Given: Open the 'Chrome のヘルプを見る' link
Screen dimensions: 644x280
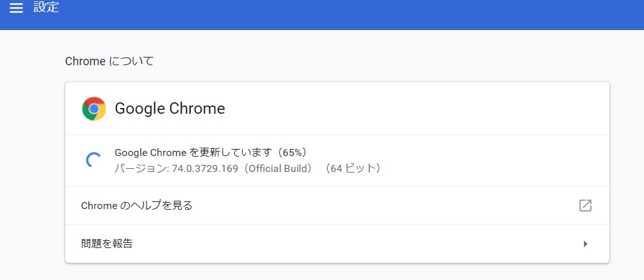Looking at the screenshot, I should [137, 205].
